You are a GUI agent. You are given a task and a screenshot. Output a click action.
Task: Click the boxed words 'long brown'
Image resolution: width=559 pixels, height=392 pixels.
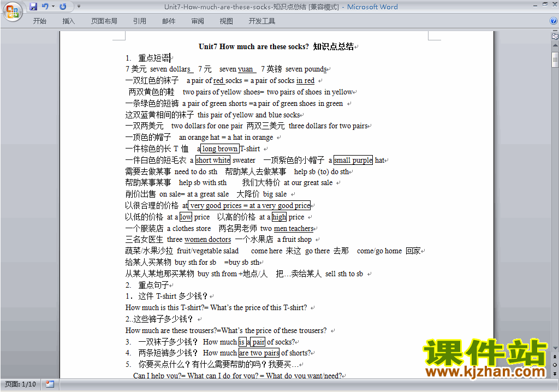[x=220, y=149]
